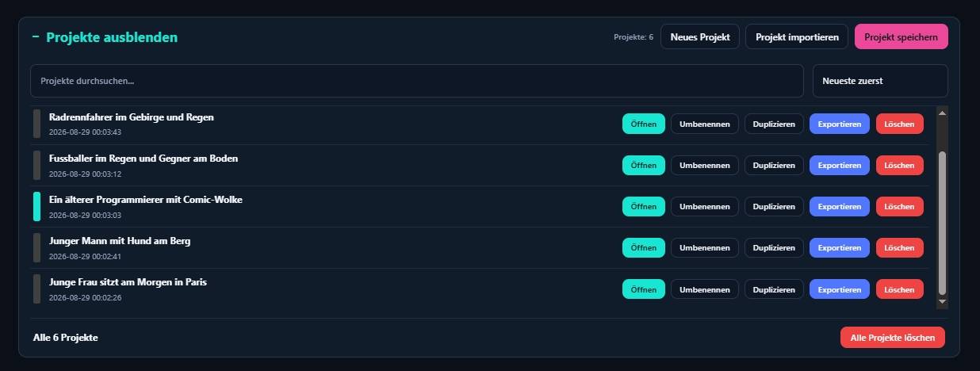Export Junger Mann mit Hund am Berg

click(x=840, y=247)
